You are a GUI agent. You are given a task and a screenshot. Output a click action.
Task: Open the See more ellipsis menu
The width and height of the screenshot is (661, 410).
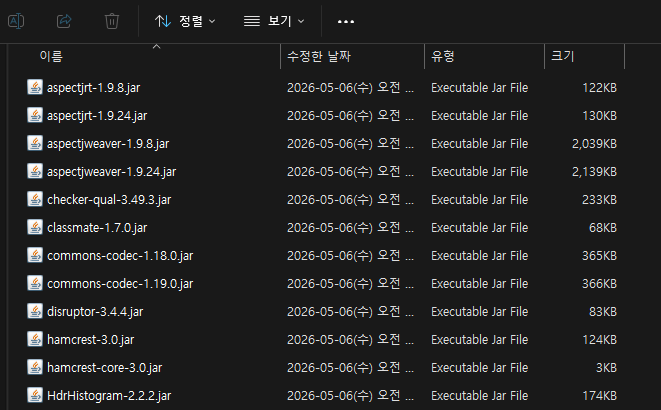point(346,21)
